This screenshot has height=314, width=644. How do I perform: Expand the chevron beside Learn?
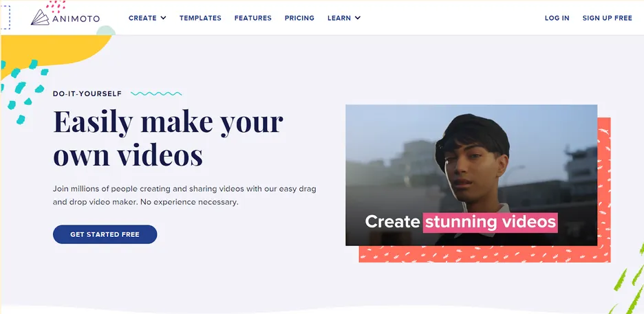358,18
